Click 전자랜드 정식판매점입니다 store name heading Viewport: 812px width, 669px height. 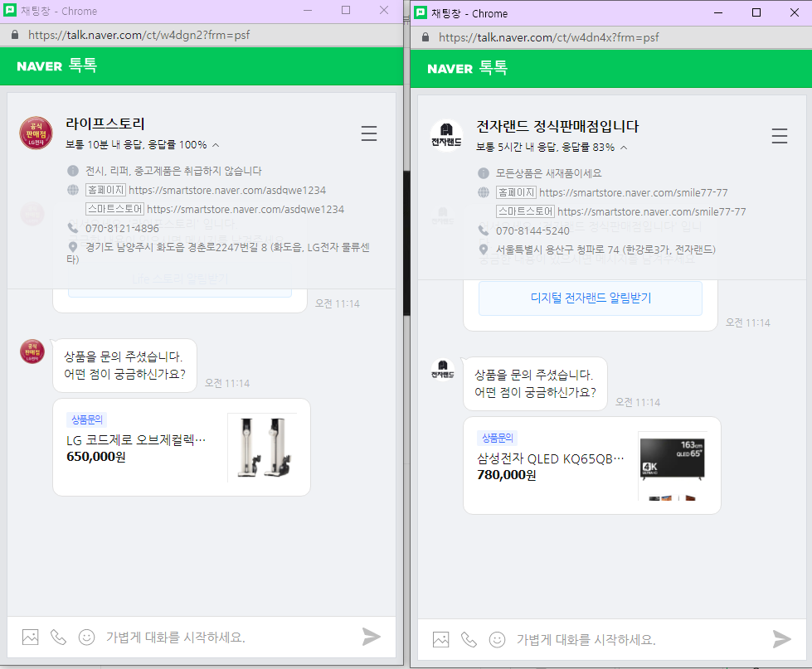[557, 126]
